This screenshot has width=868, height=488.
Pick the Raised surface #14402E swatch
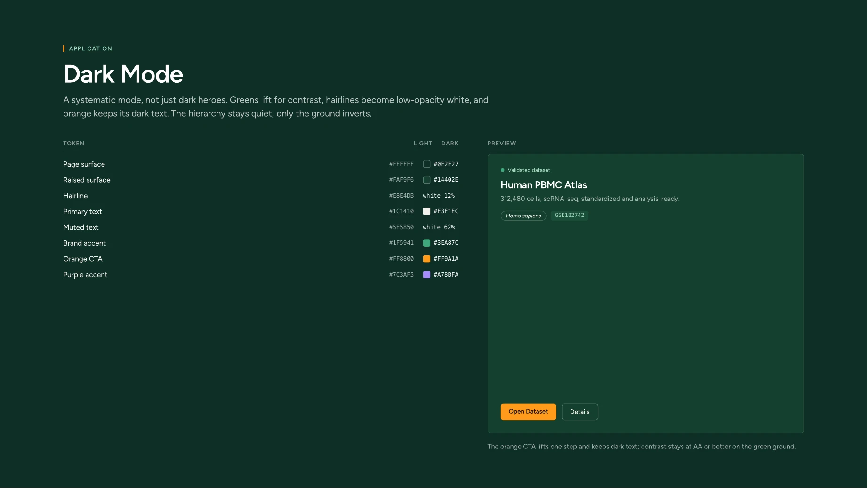(x=426, y=180)
